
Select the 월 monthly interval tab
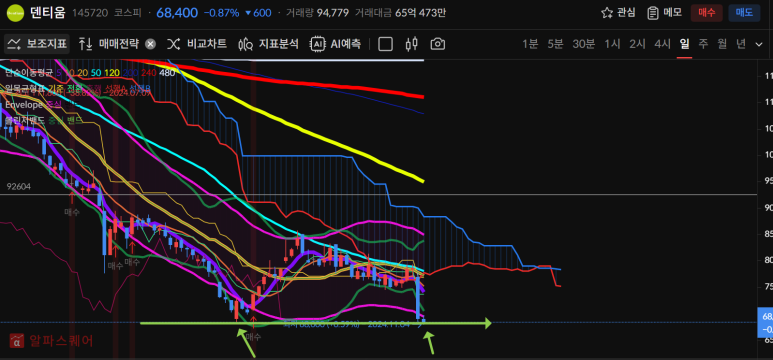722,44
